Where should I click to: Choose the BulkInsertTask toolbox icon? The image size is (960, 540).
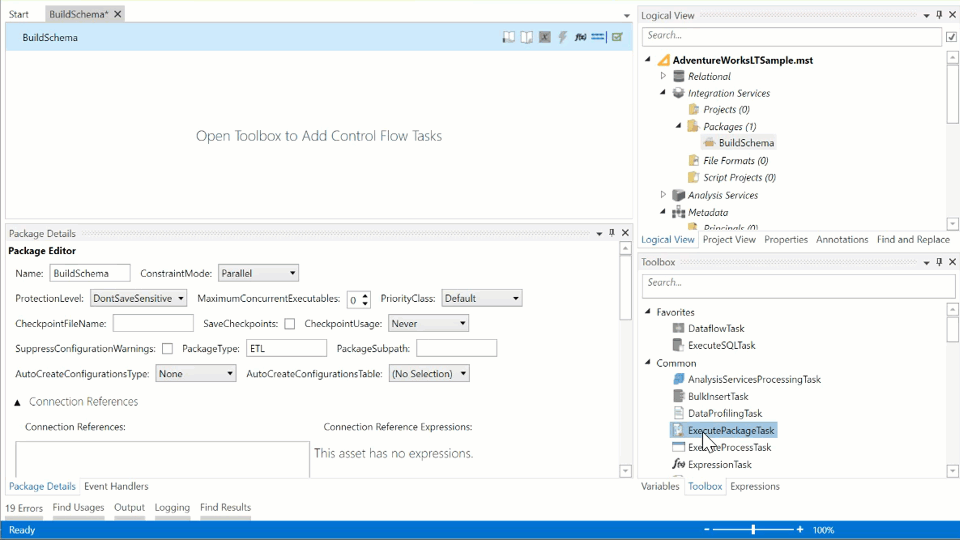click(x=678, y=396)
